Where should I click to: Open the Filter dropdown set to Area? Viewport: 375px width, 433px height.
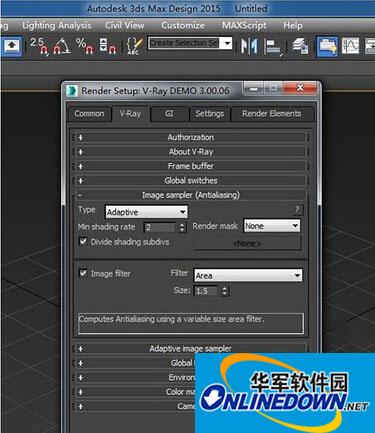248,276
